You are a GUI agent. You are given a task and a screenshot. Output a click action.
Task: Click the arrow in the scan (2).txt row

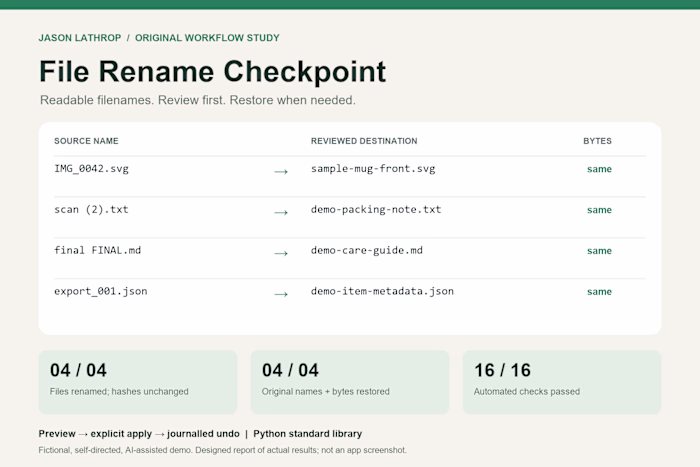click(281, 213)
